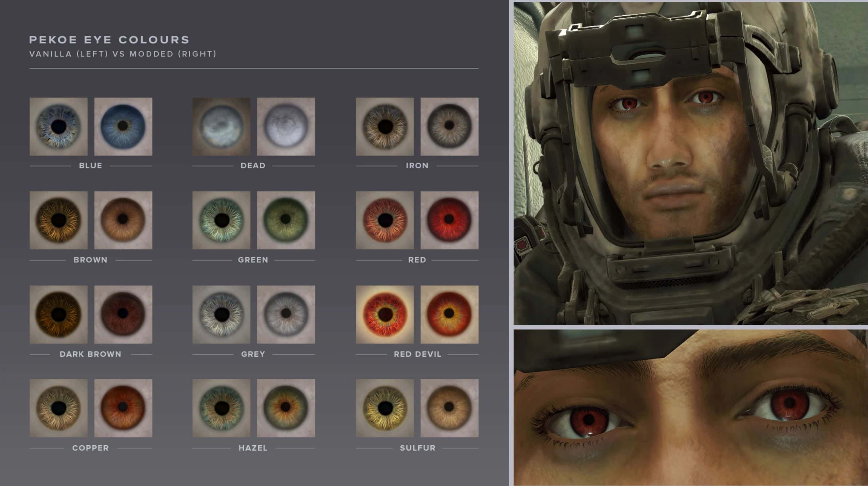Select the modded Dead eye thumbnail
This screenshot has width=868, height=486.
(286, 126)
